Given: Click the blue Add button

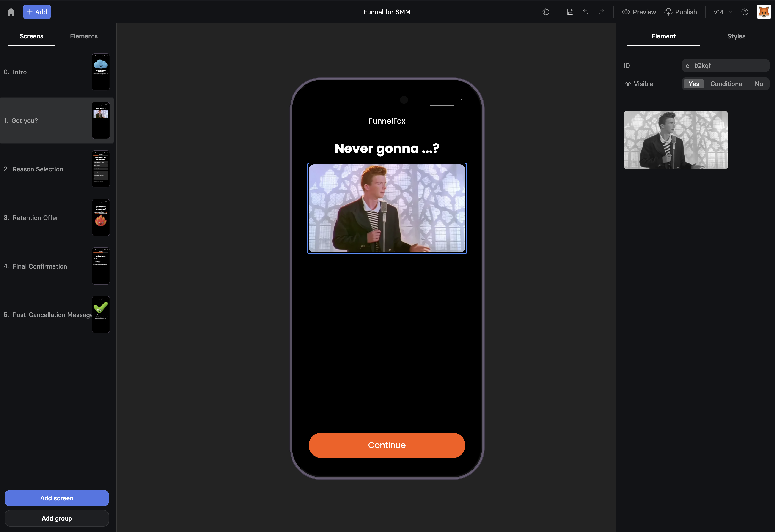Looking at the screenshot, I should [37, 12].
